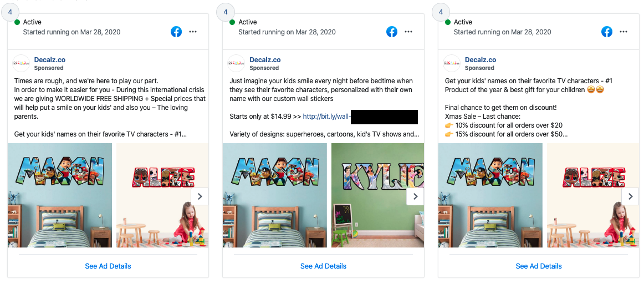Viewport: 644px width, 283px height.
Task: Click 'Sponsored' label in 'Xmas Sale' ad
Action: click(480, 68)
